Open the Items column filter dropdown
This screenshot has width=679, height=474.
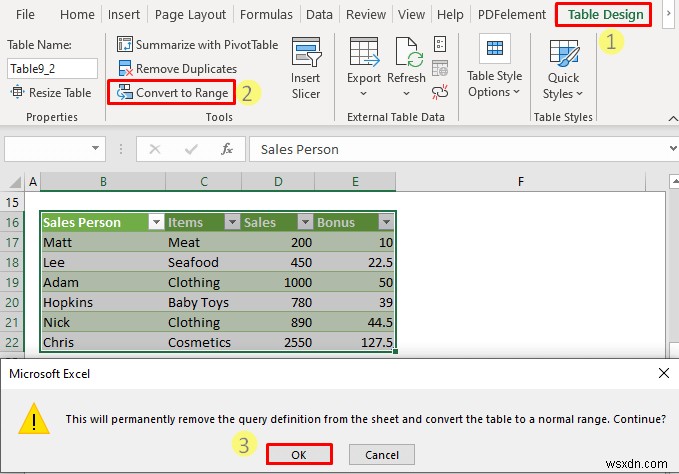coord(232,222)
